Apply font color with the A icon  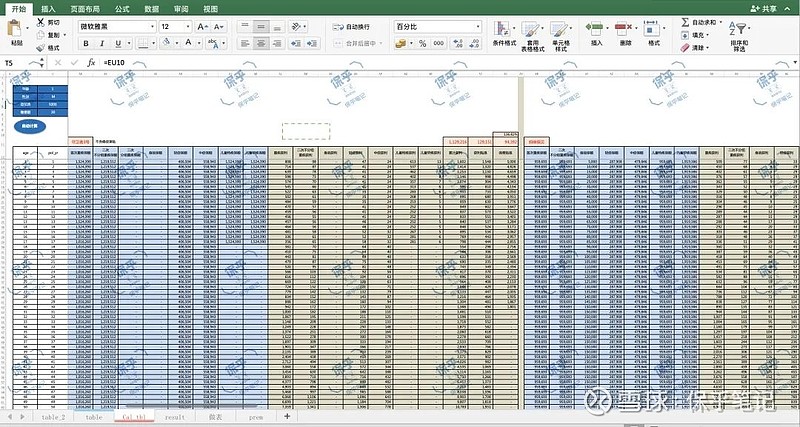point(188,43)
